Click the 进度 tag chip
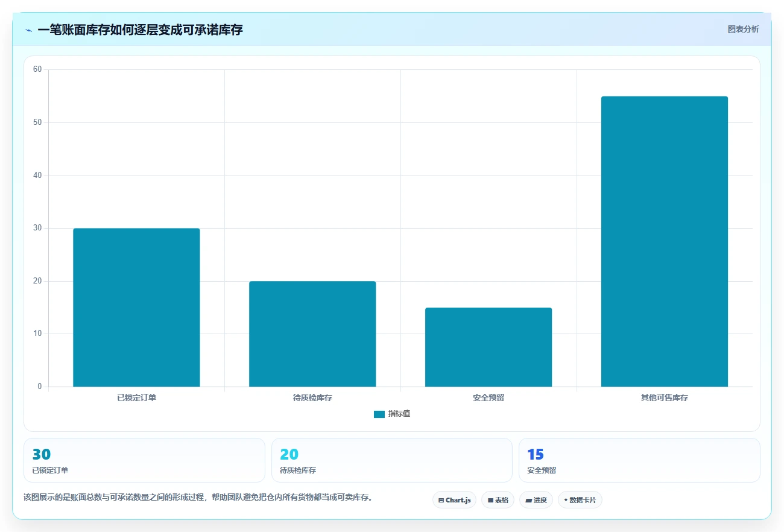 coord(536,500)
